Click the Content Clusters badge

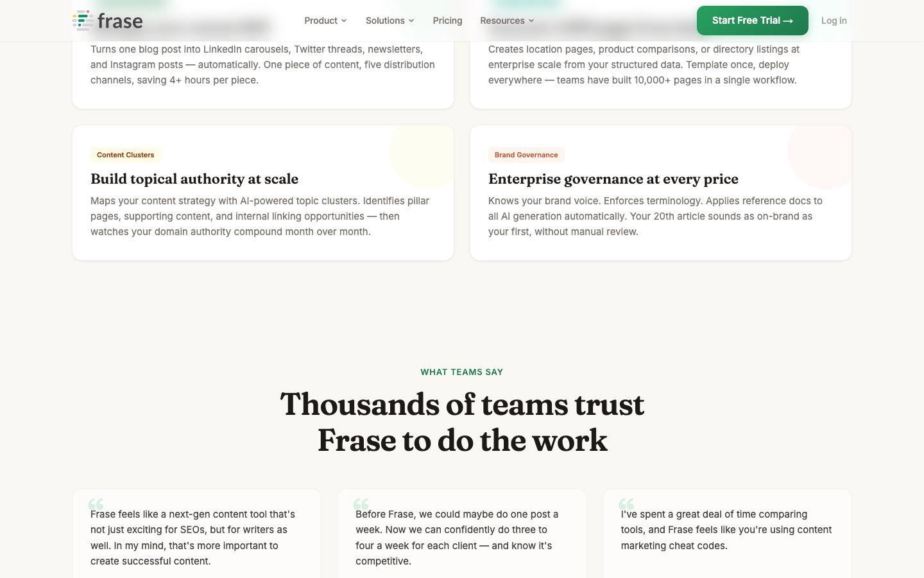[x=125, y=155]
